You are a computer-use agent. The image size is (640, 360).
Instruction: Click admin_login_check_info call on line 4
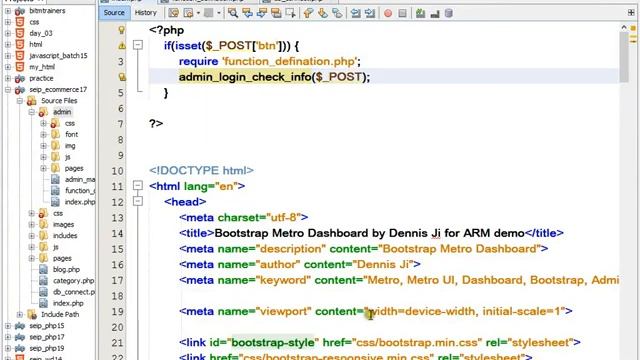pos(245,77)
